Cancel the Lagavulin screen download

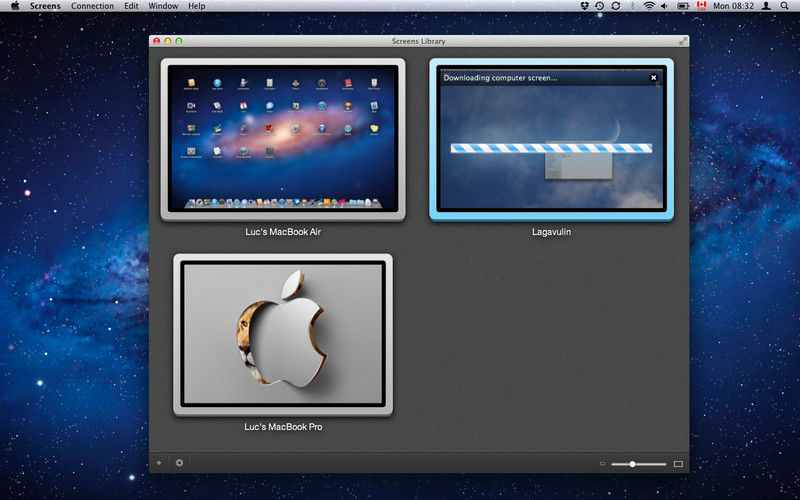click(x=654, y=78)
